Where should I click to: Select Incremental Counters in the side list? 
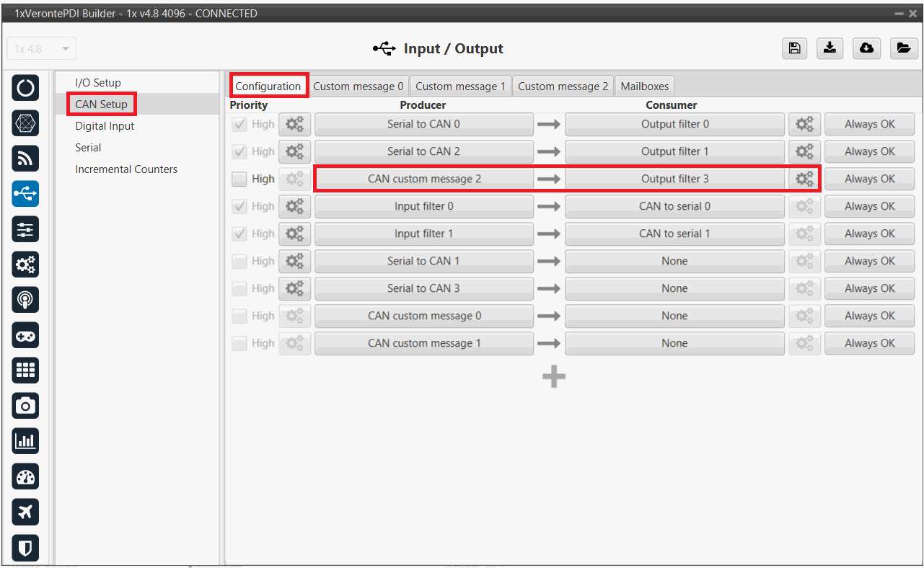coord(126,169)
